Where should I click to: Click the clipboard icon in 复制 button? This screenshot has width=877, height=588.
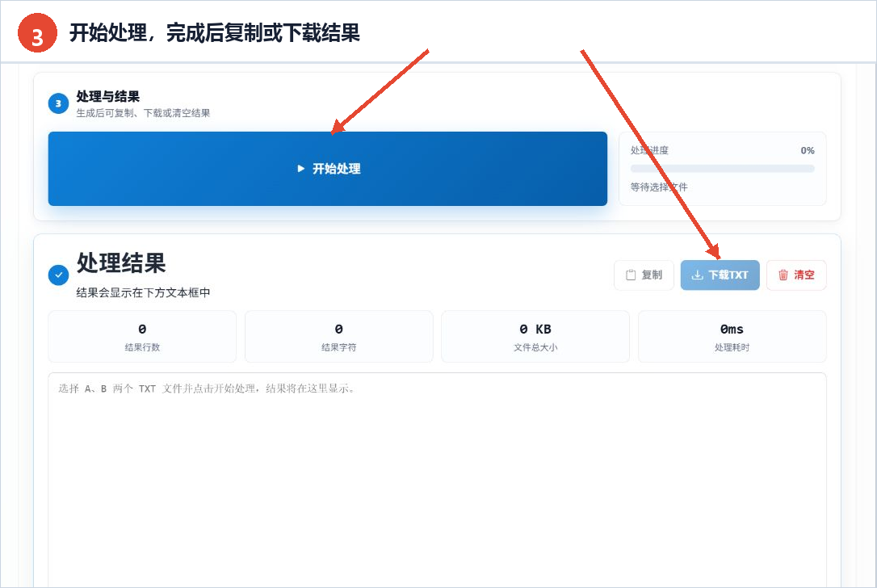point(631,275)
